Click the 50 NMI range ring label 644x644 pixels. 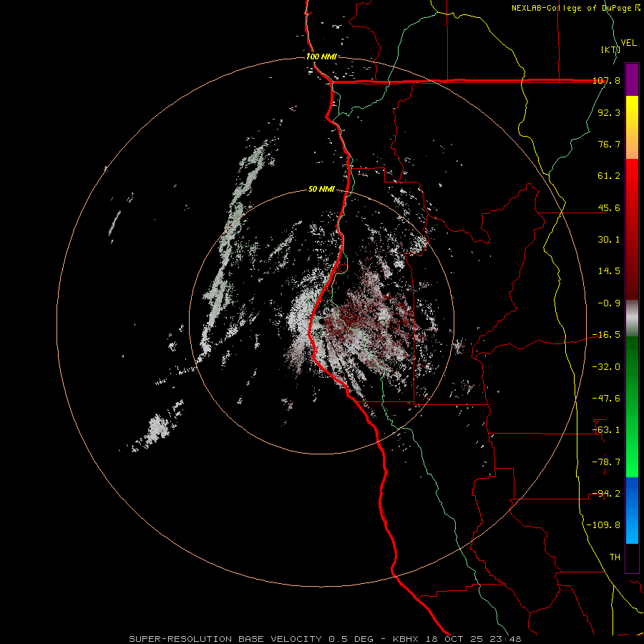pos(321,190)
